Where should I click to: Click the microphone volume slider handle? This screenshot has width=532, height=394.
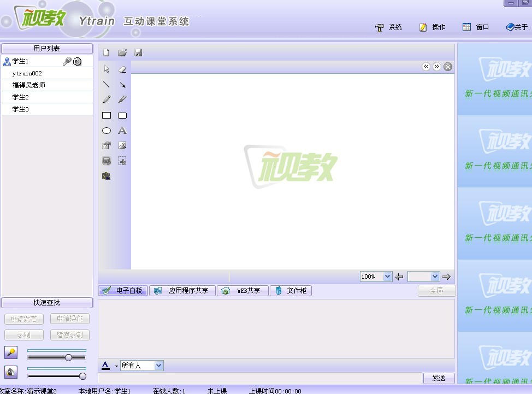[x=68, y=357]
